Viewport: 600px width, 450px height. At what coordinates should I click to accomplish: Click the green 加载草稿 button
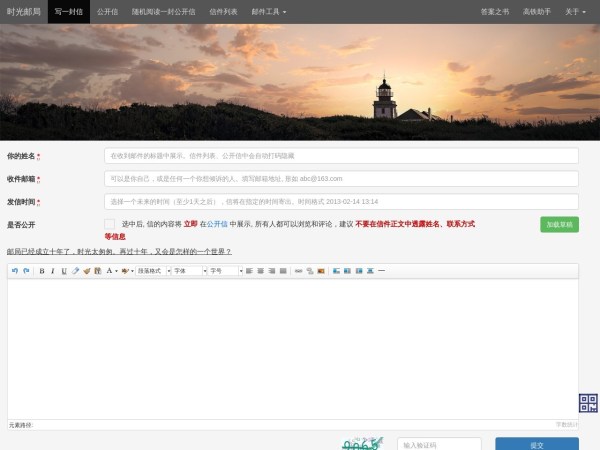(559, 225)
